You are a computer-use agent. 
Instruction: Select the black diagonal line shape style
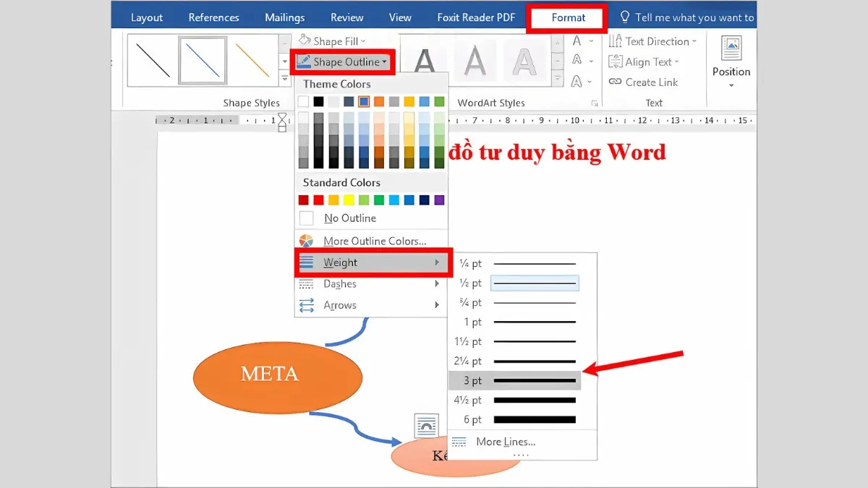click(x=153, y=61)
